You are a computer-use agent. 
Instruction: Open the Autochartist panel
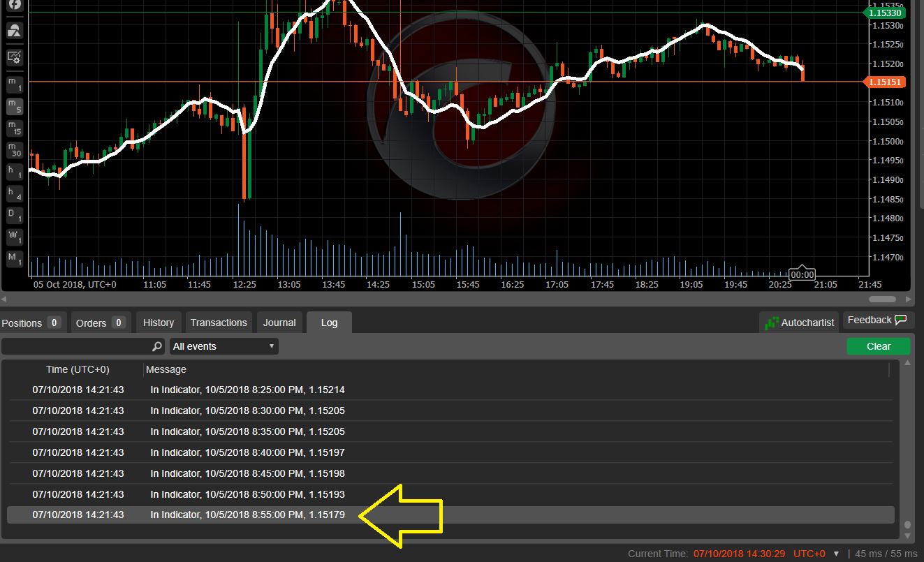point(800,323)
